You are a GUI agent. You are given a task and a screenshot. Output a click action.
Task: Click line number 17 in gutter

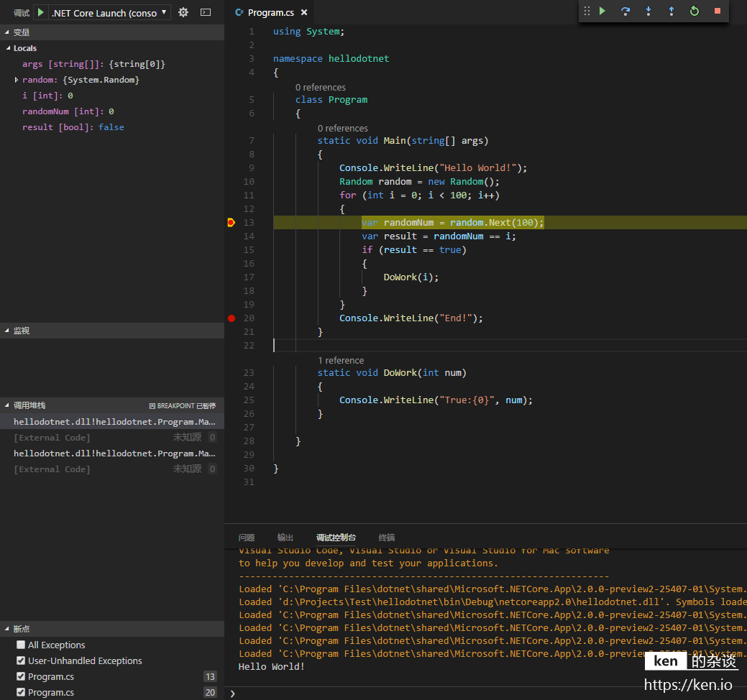point(249,277)
